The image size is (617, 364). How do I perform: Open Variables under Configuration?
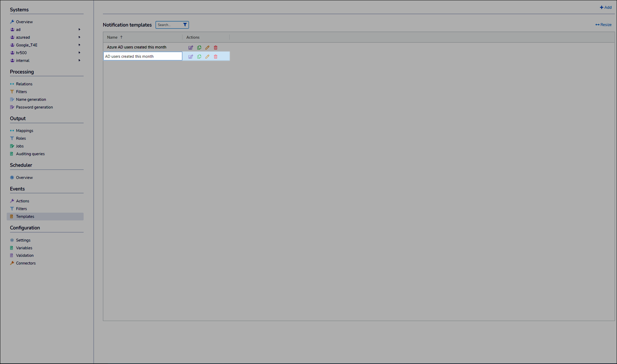pyautogui.click(x=24, y=248)
